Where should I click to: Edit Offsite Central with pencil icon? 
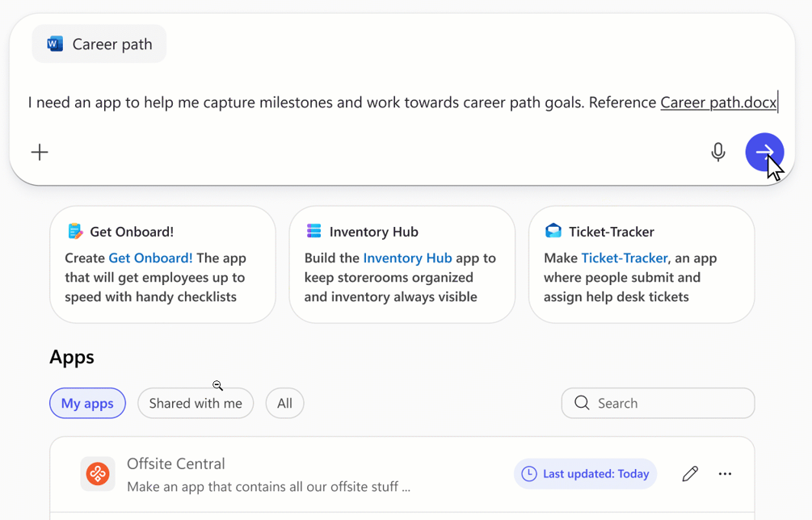(x=690, y=474)
